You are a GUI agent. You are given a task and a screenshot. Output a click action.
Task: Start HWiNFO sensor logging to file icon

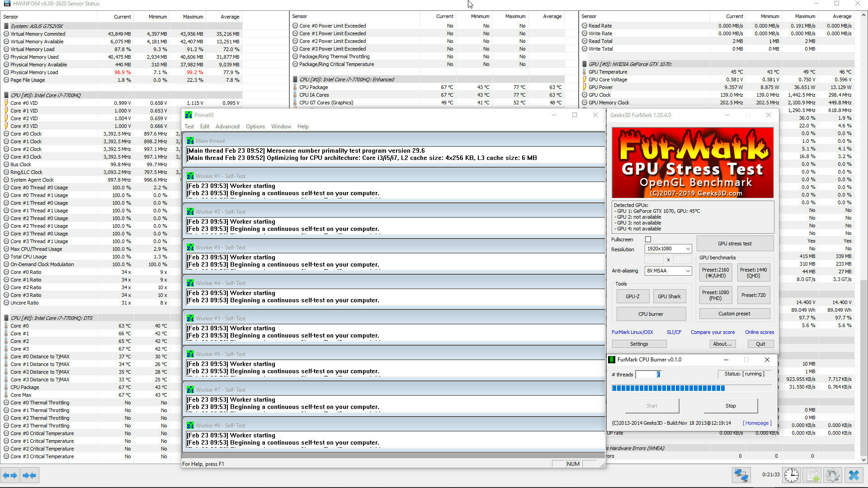click(812, 475)
